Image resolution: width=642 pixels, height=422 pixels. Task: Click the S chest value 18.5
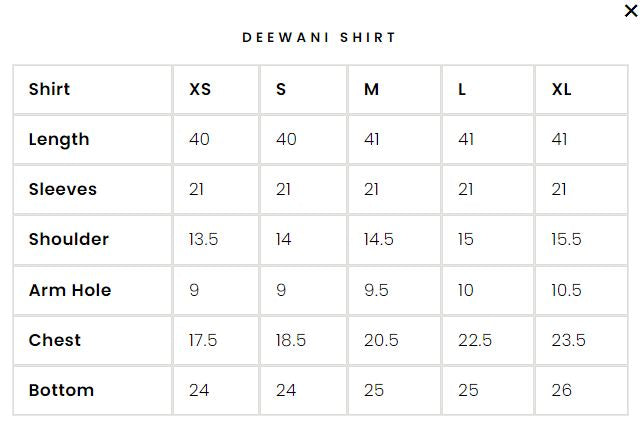click(291, 340)
